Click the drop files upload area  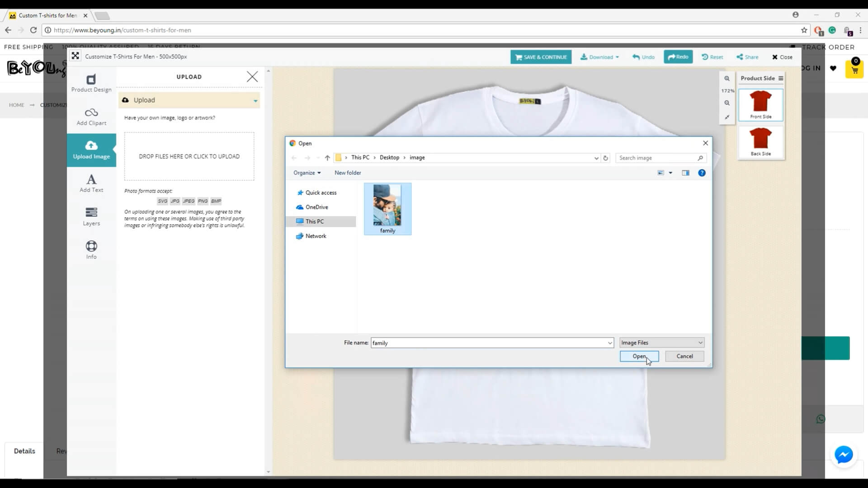[x=189, y=156]
